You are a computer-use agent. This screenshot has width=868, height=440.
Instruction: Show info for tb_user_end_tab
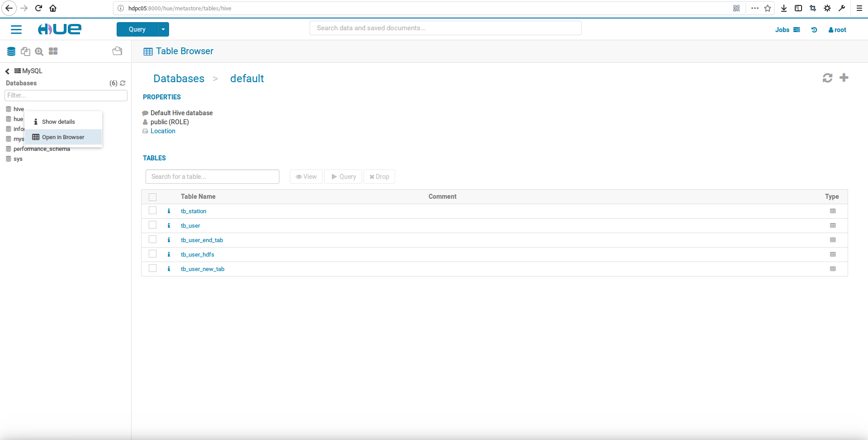tap(169, 240)
